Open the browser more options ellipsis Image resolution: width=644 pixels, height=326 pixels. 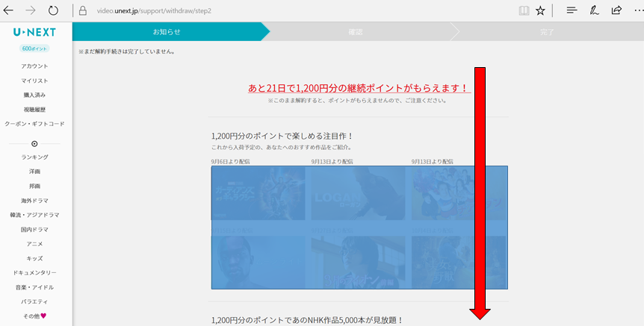[x=639, y=10]
